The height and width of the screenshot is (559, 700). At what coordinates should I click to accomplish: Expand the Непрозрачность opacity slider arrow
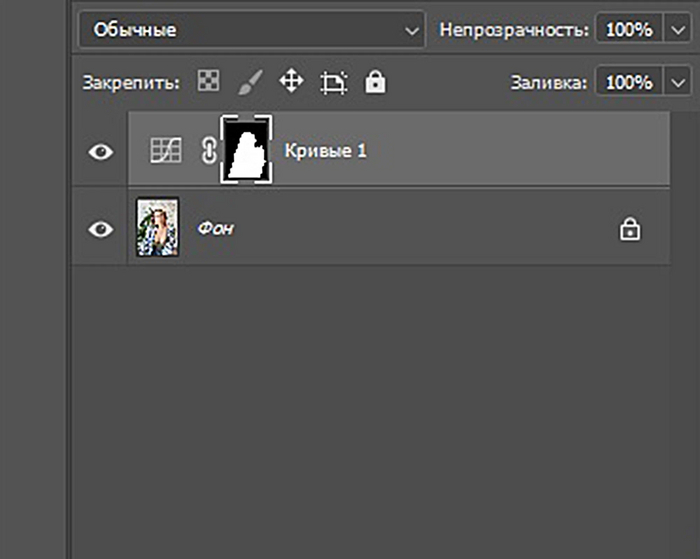tap(675, 30)
